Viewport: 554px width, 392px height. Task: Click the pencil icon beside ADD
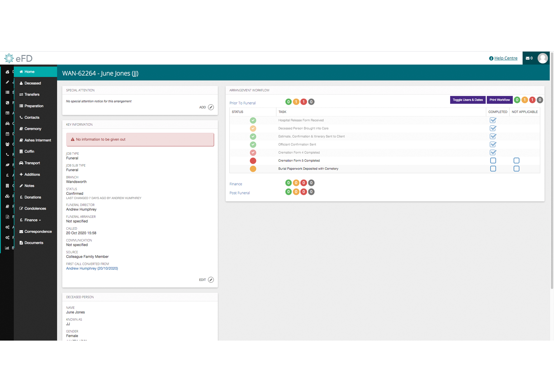pos(211,107)
